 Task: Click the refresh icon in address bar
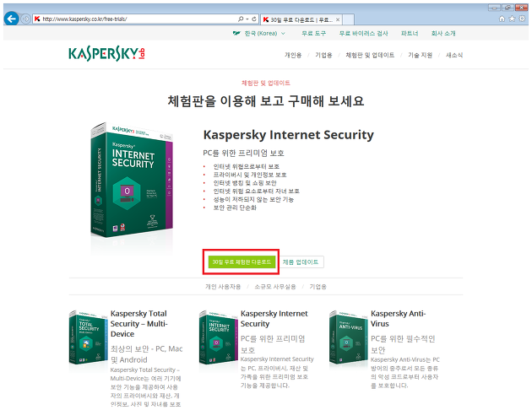click(x=254, y=19)
